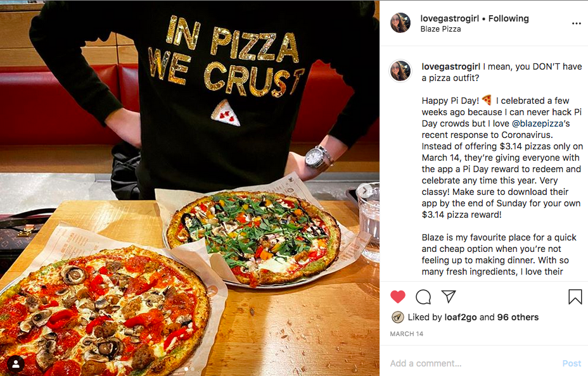The height and width of the screenshot is (376, 588).
Task: Open the MARCH 14 post timestamp
Action: [x=407, y=334]
